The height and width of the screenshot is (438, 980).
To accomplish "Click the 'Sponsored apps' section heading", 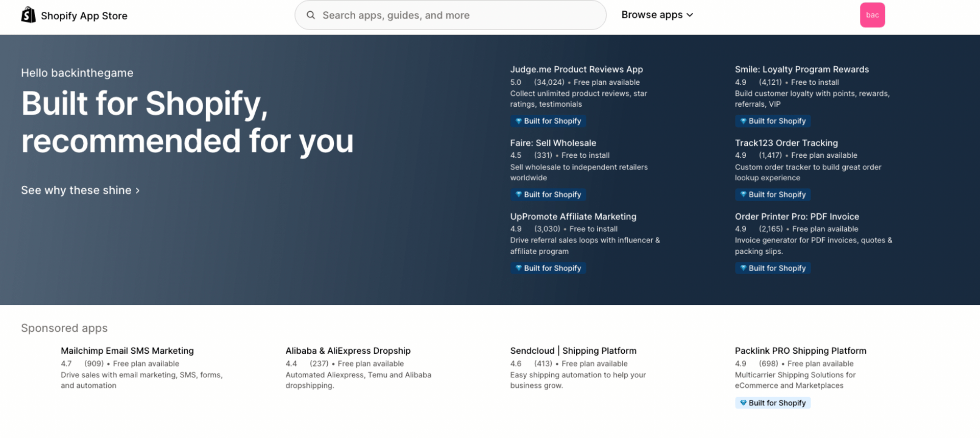I will click(x=64, y=328).
